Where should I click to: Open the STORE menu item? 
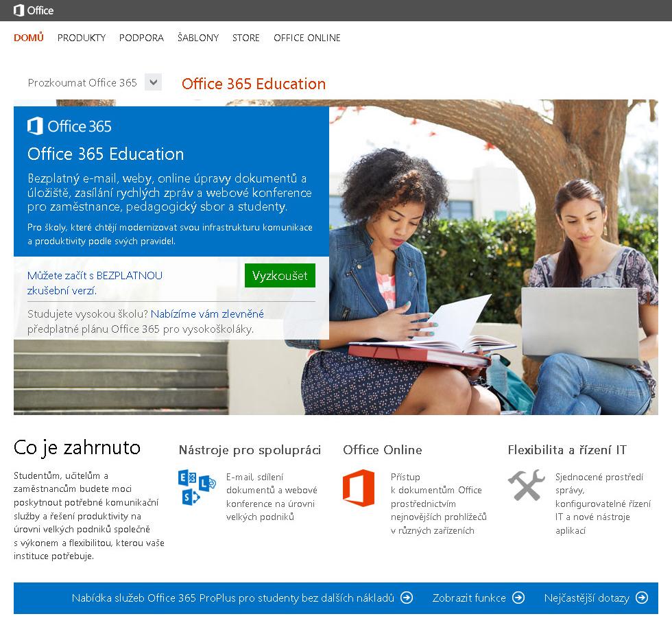pos(246,38)
